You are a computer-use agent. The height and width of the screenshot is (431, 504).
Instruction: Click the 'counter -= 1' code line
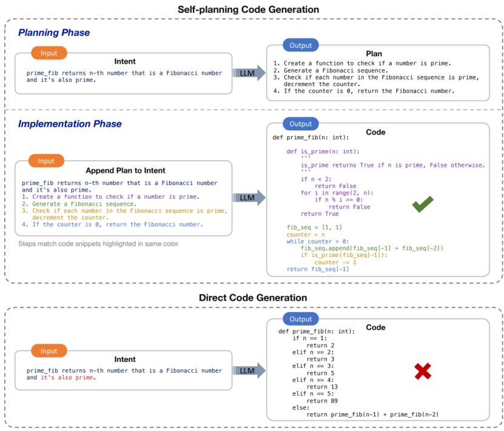pos(335,262)
